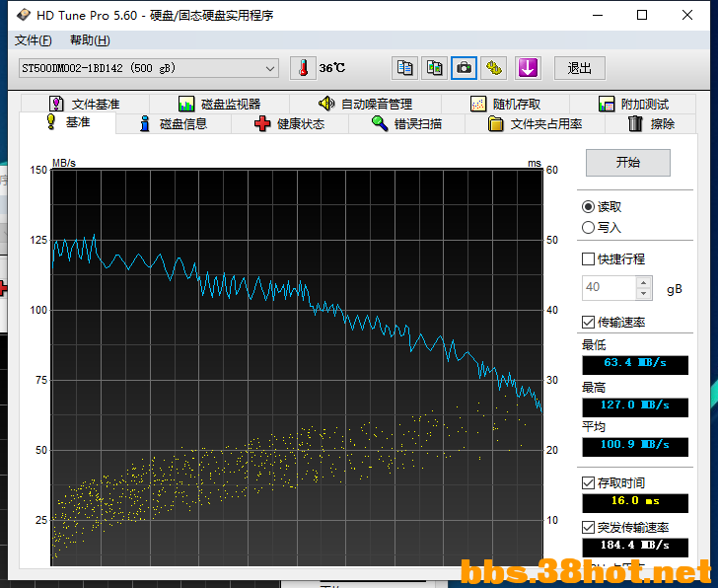Image resolution: width=718 pixels, height=588 pixels.
Task: Switch to the 文件基准 tab
Action: (85, 104)
